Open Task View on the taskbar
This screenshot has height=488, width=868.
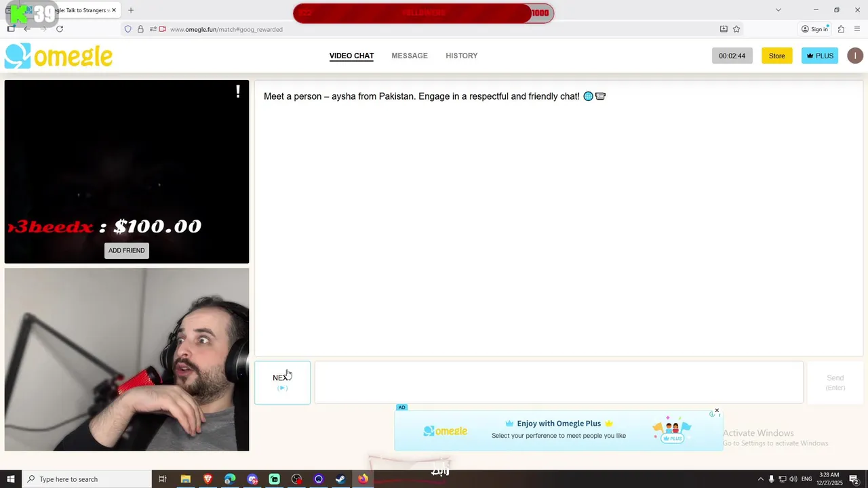point(163,479)
